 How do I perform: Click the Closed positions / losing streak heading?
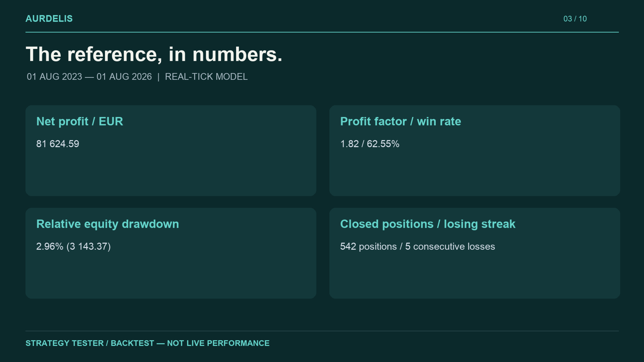coord(428,224)
